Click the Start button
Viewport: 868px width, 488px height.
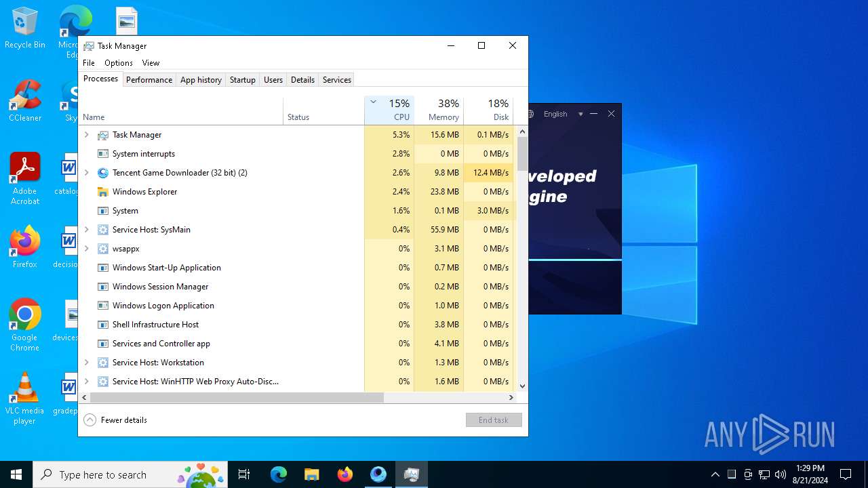tap(16, 474)
